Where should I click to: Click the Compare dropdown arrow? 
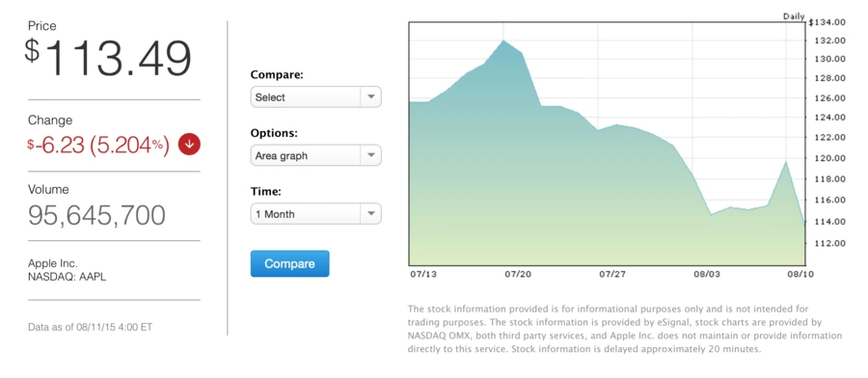(371, 96)
